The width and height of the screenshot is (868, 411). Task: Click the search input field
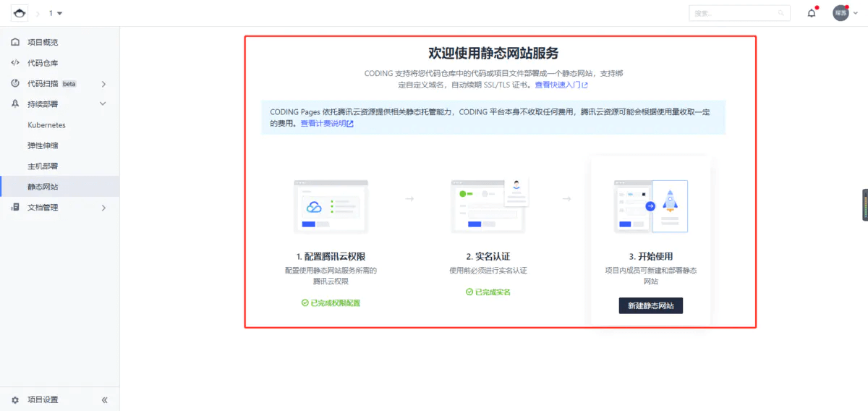739,13
